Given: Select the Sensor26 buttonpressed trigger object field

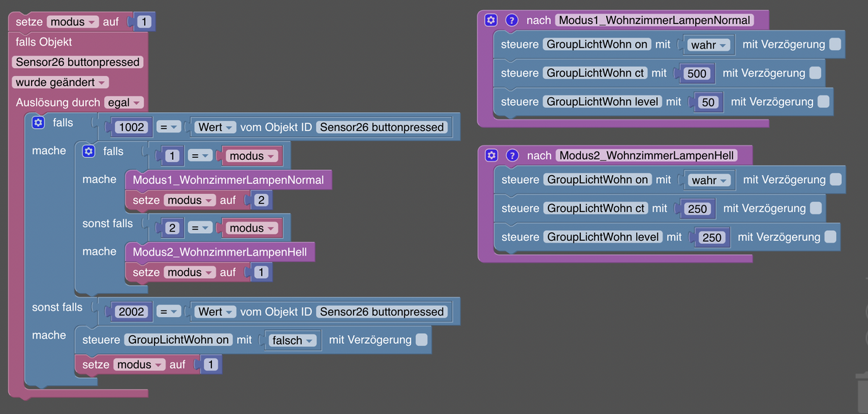Looking at the screenshot, I should 77,62.
